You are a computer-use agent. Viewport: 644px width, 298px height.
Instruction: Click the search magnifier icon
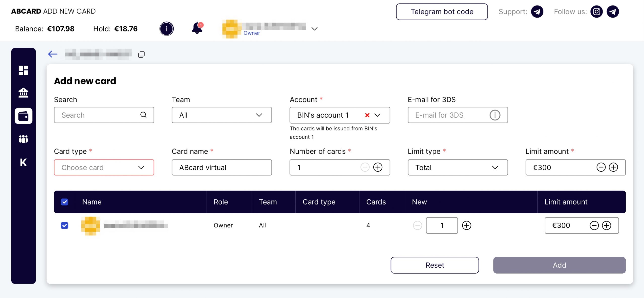click(143, 115)
